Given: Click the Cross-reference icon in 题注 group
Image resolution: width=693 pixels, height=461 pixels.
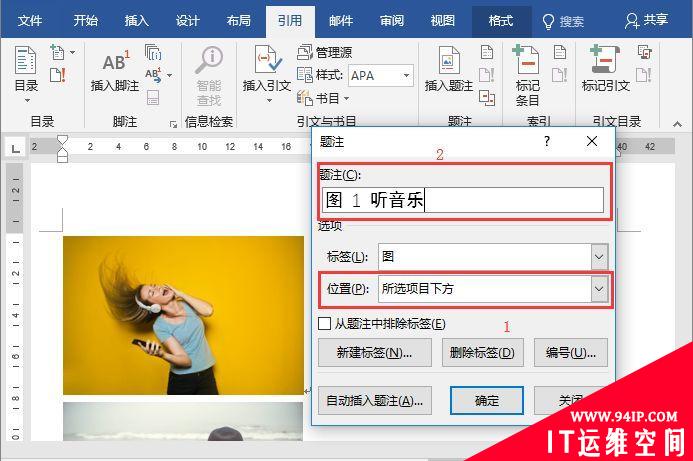Looking at the screenshot, I should 487,98.
